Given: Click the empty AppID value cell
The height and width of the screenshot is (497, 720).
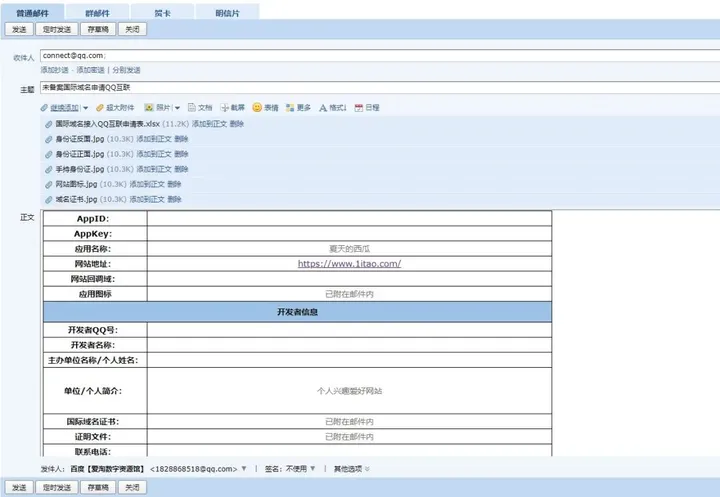Looking at the screenshot, I should (x=349, y=218).
